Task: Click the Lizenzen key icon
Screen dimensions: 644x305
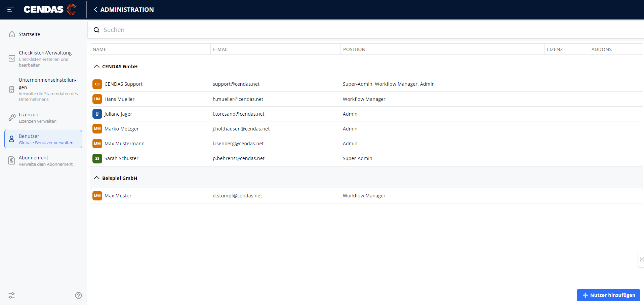Action: (x=12, y=117)
